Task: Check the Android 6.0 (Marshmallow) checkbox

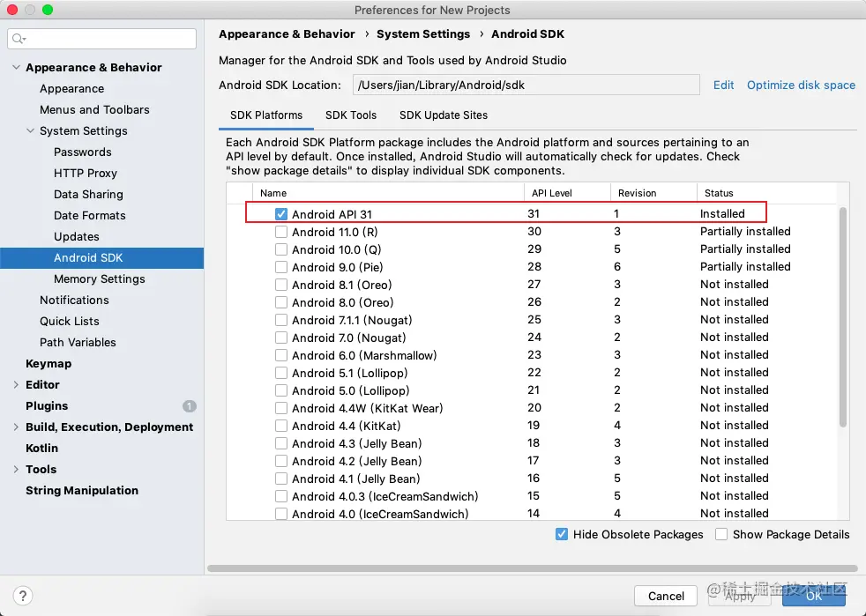Action: click(281, 355)
